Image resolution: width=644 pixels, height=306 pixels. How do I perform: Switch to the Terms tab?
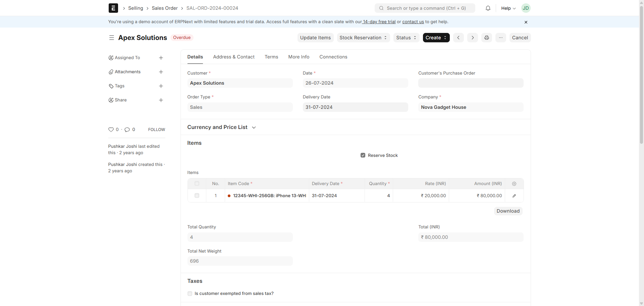tap(271, 57)
